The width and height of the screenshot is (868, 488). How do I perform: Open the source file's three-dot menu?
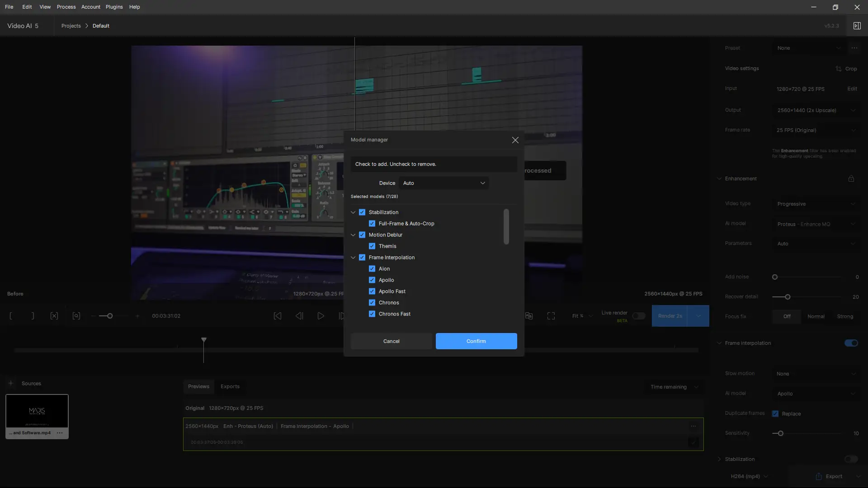tap(60, 433)
